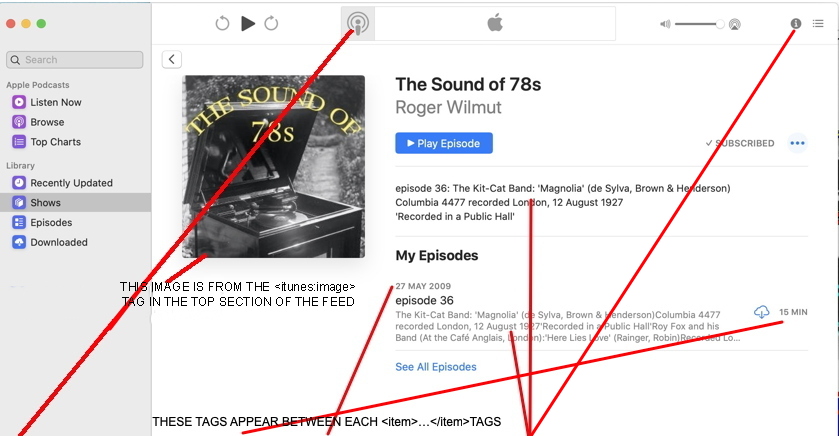Open the AirPlay output icon
Image resolution: width=839 pixels, height=436 pixels.
coord(735,24)
